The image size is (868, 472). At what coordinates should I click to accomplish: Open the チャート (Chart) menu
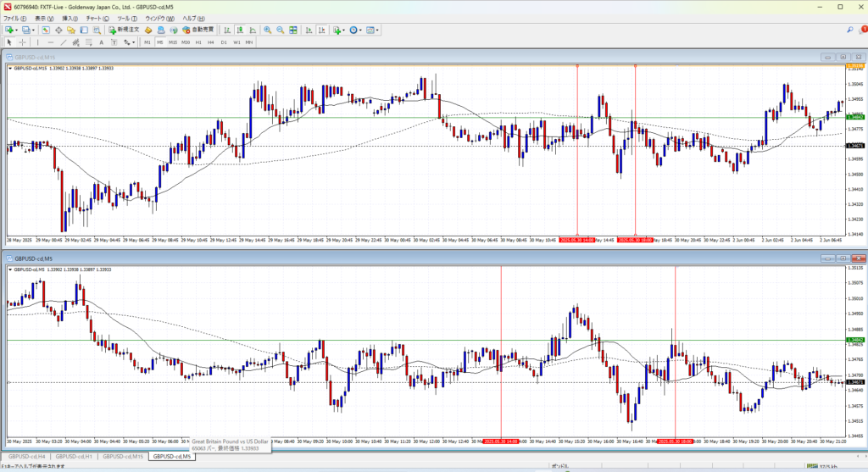coord(97,18)
